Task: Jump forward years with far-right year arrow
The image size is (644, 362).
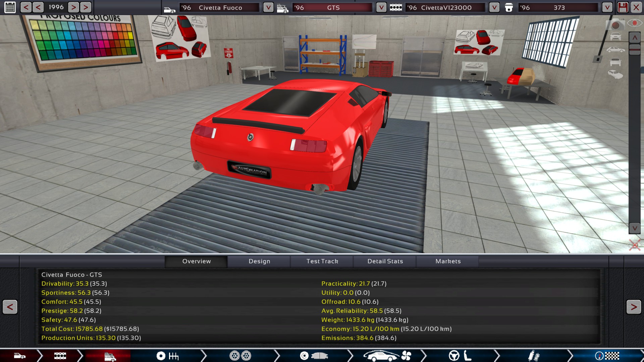Action: pos(86,7)
